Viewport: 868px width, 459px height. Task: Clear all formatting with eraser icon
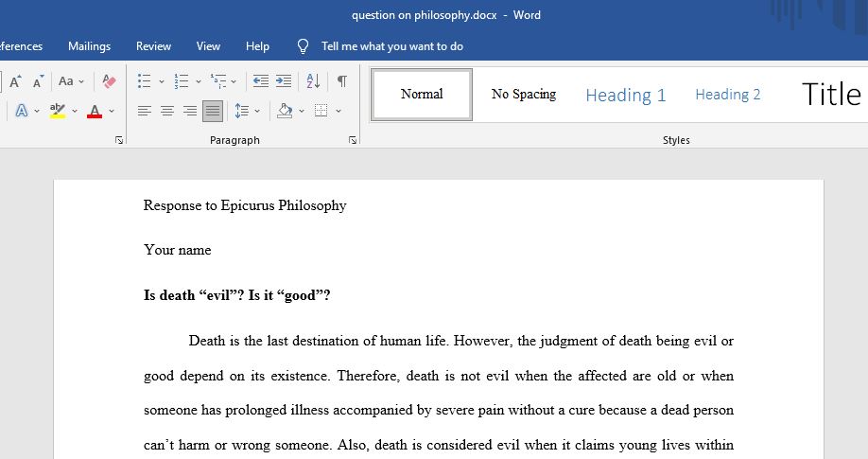(x=109, y=81)
